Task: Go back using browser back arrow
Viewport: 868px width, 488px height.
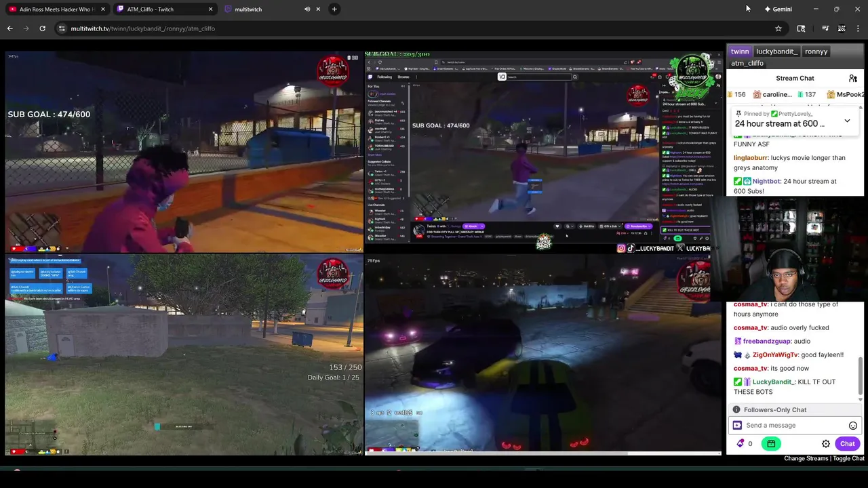Action: pos(10,28)
